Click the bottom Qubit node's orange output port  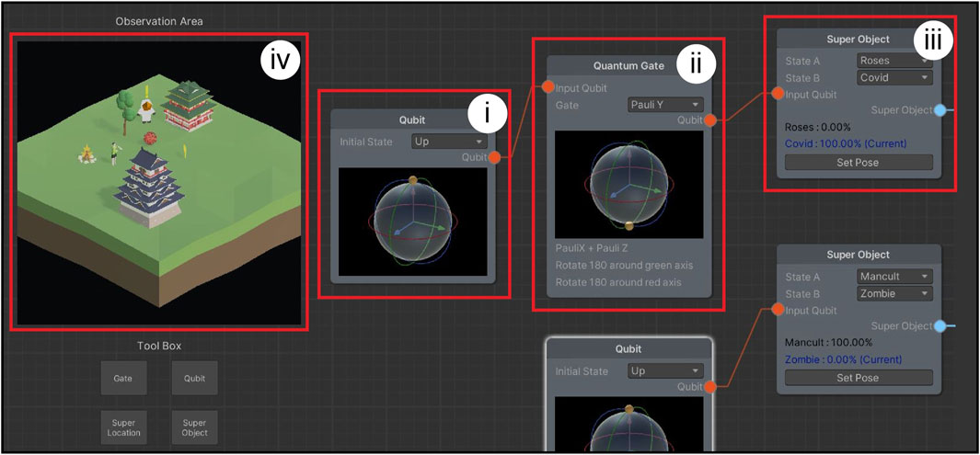coord(710,387)
